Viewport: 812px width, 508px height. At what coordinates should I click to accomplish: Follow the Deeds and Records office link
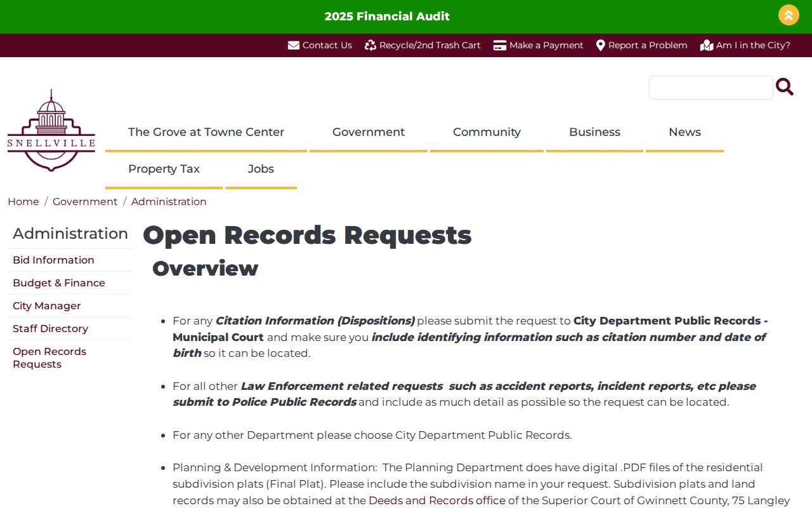click(x=437, y=500)
